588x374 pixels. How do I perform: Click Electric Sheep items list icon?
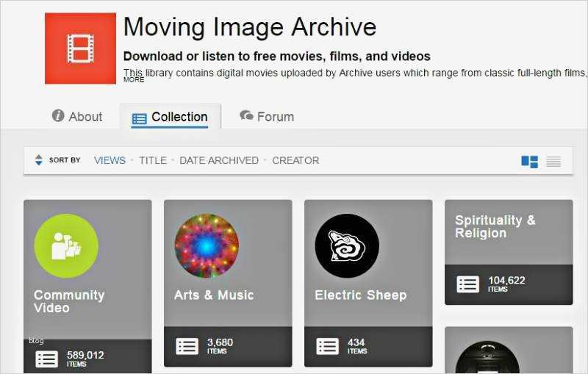coord(327,346)
